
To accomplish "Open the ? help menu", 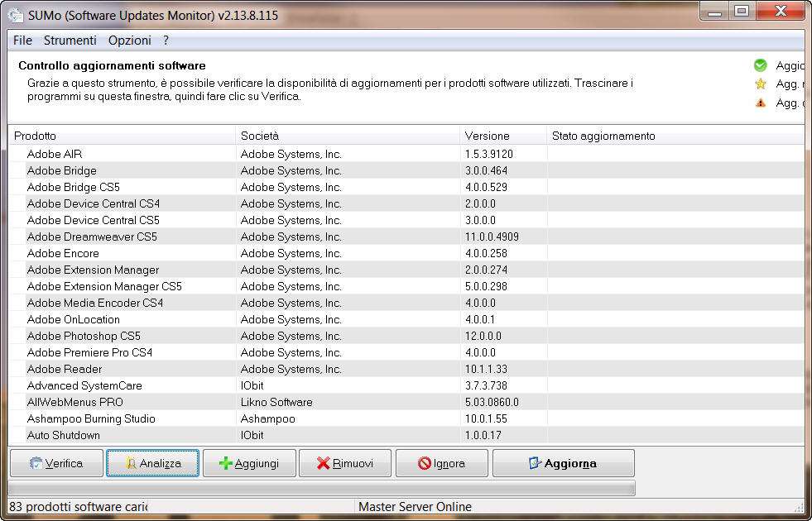I will [x=166, y=41].
